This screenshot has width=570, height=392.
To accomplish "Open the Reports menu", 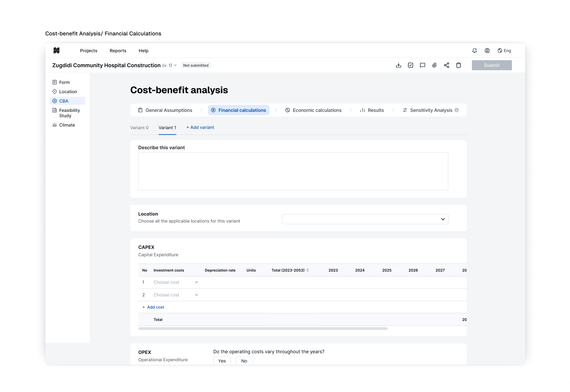I will click(118, 51).
